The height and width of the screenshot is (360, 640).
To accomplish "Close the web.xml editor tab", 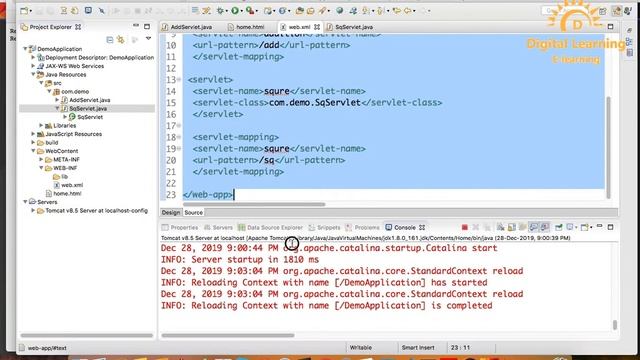I will click(x=317, y=27).
